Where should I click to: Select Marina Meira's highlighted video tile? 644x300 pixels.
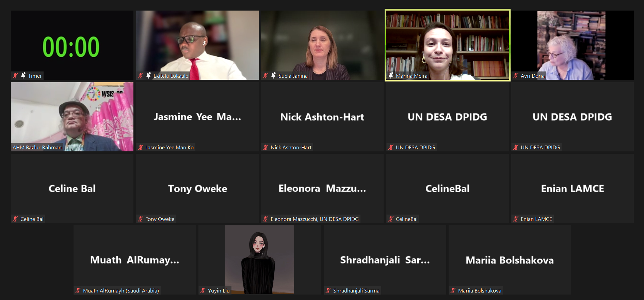point(447,45)
